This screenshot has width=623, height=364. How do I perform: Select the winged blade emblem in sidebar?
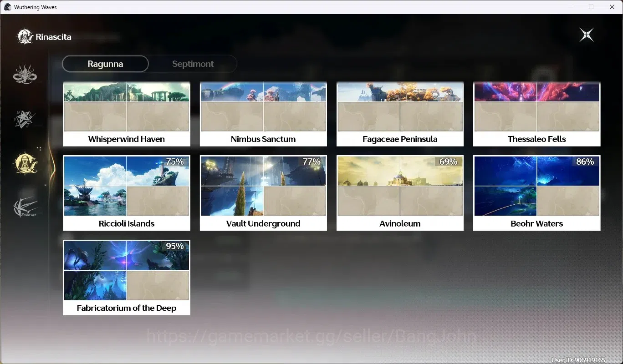[25, 208]
